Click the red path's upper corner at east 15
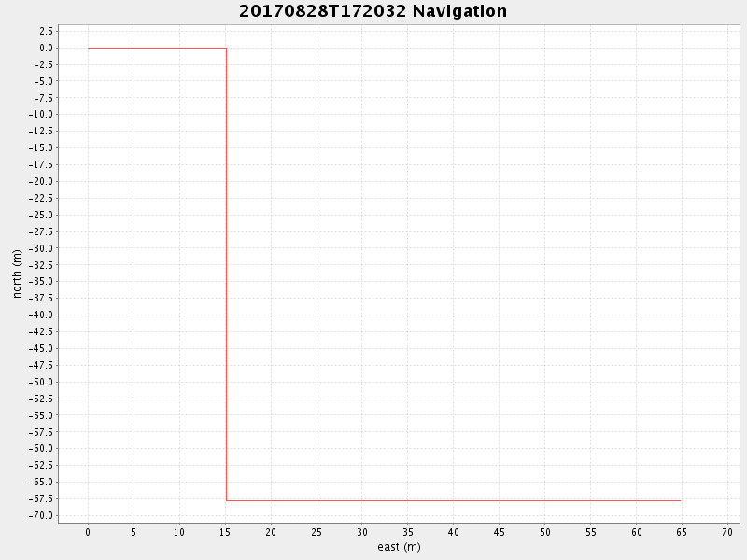This screenshot has width=747, height=560. [x=226, y=48]
